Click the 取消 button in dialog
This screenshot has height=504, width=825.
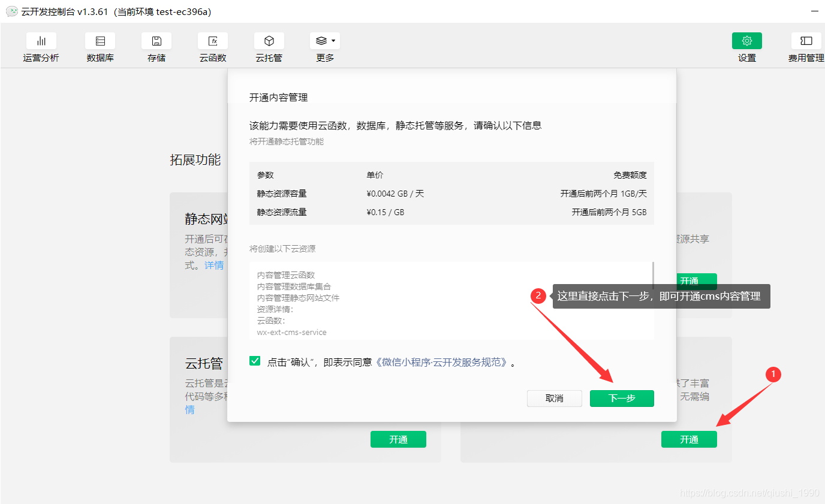pos(555,399)
